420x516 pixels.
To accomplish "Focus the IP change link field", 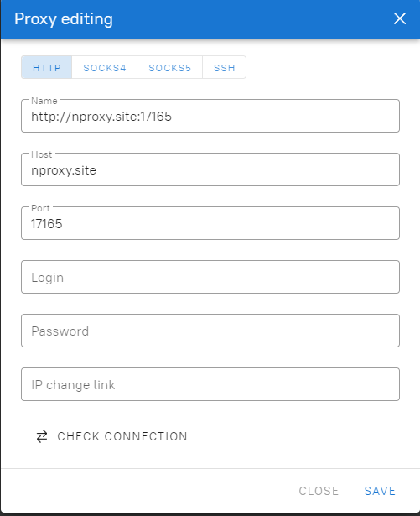I will (210, 384).
